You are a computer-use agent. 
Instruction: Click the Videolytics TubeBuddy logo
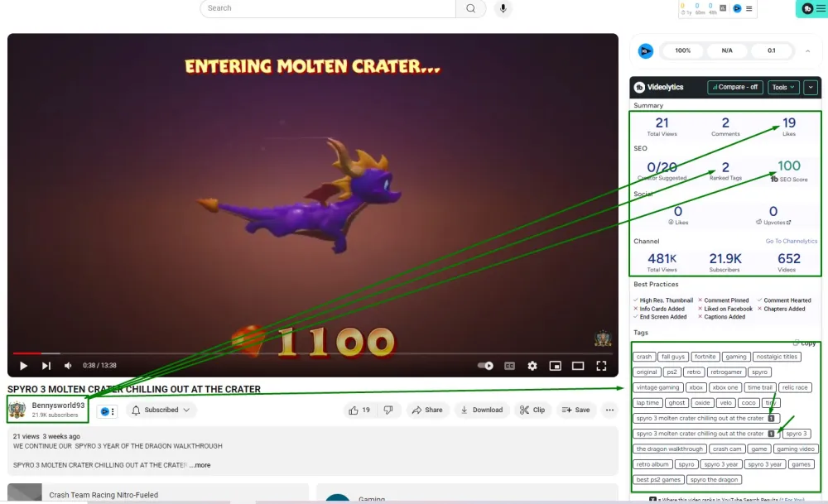639,87
